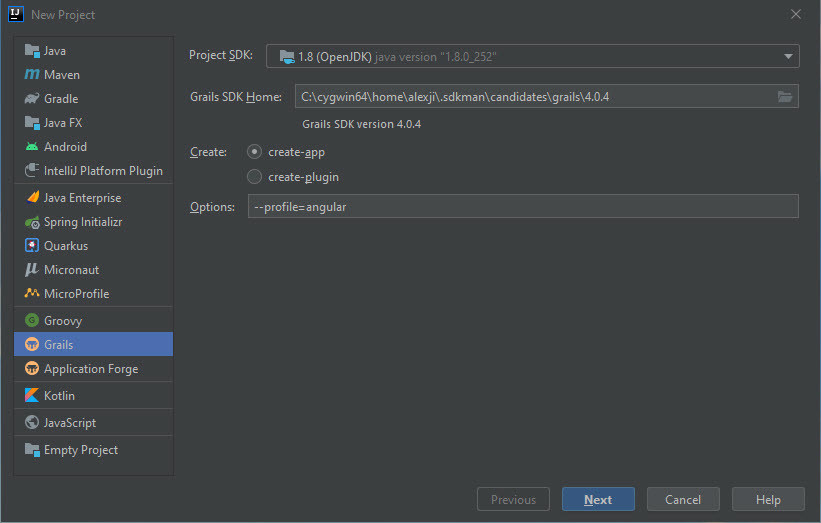Select the Java Enterprise row label
This screenshot has height=523, width=821.
(82, 198)
